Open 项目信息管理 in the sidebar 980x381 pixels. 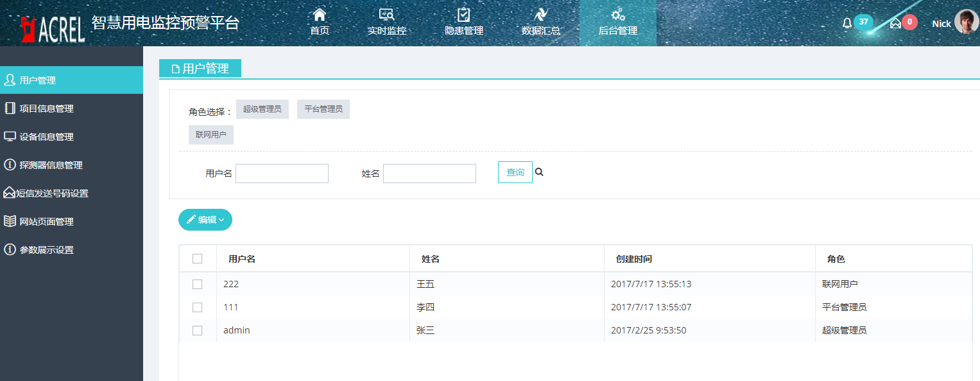point(46,109)
